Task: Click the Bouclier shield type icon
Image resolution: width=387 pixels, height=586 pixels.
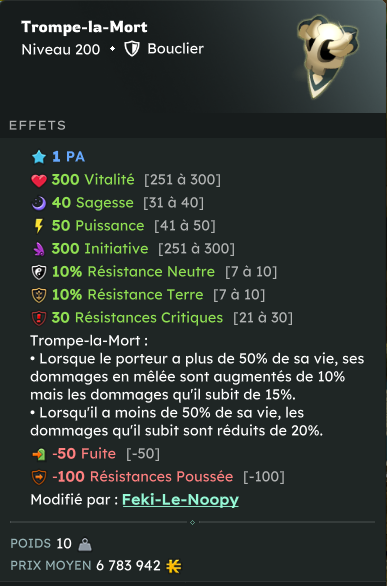Action: (x=132, y=49)
